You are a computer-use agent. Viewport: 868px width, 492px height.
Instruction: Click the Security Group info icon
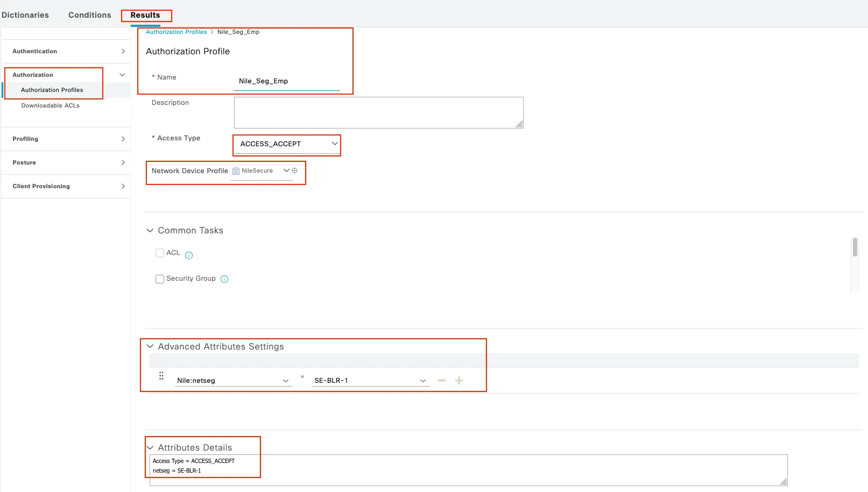click(x=224, y=279)
